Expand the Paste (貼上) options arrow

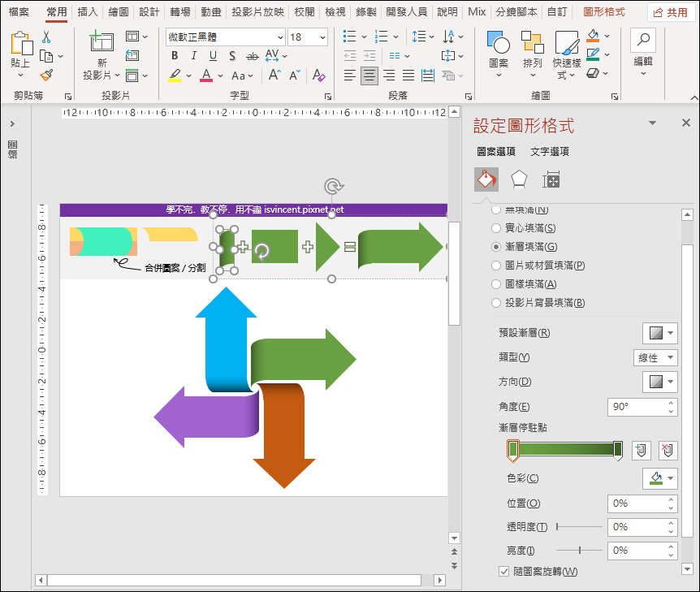click(20, 76)
